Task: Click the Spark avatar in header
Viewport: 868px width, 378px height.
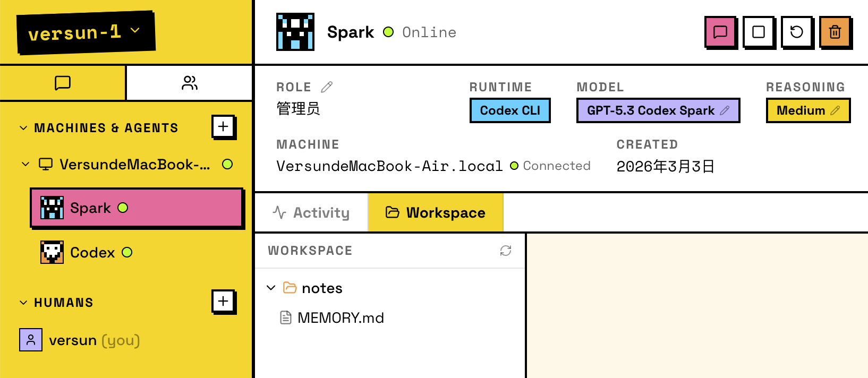Action: pos(295,32)
